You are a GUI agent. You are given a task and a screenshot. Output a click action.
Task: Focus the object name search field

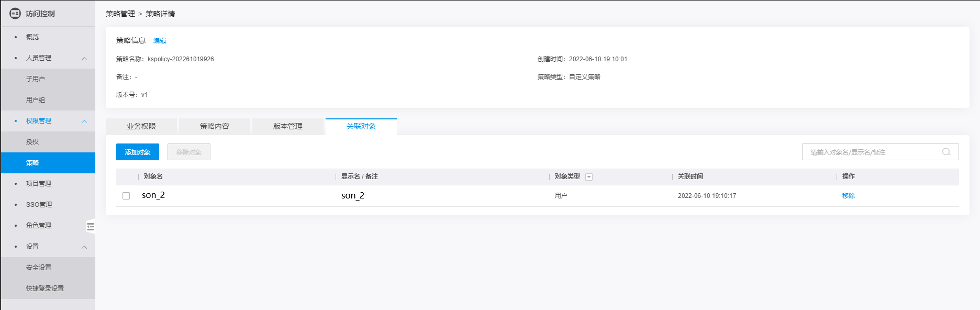872,152
